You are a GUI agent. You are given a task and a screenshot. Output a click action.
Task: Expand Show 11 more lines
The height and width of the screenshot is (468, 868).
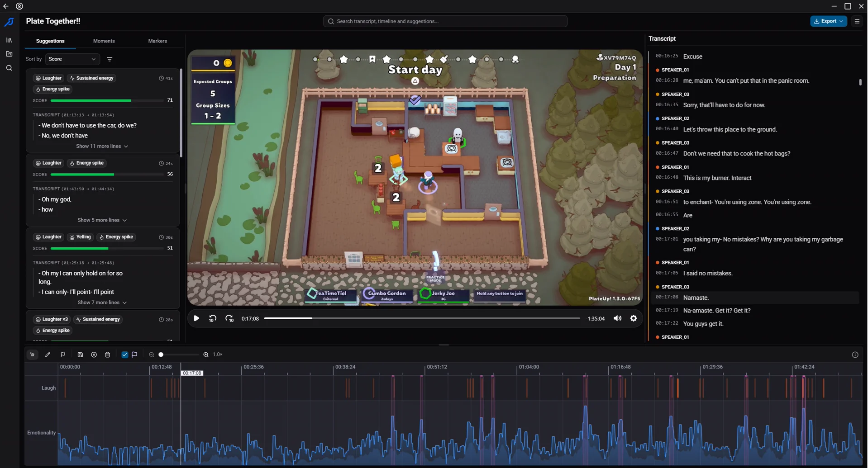pyautogui.click(x=102, y=147)
